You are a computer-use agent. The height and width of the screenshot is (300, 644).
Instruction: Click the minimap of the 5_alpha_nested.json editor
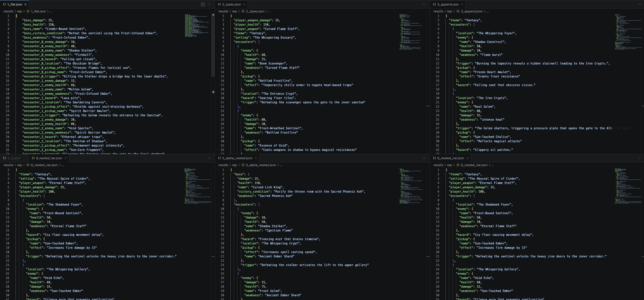(x=412, y=186)
